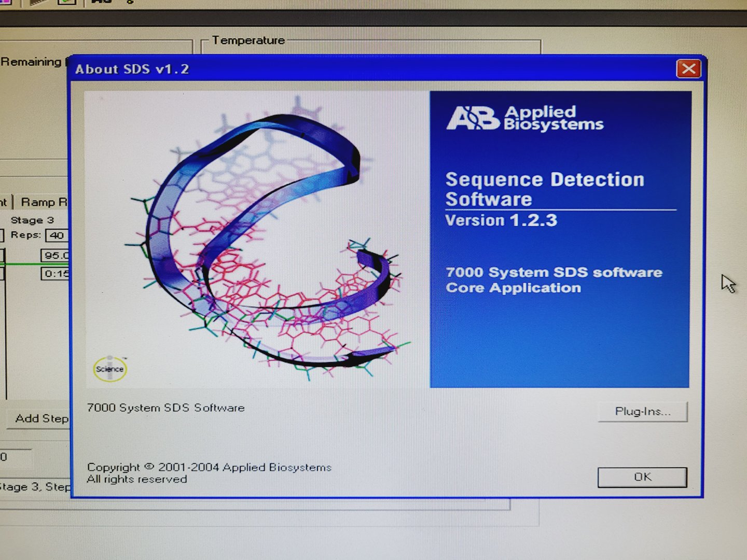
Task: Click the 7000 System SDS Software label
Action: (x=165, y=408)
